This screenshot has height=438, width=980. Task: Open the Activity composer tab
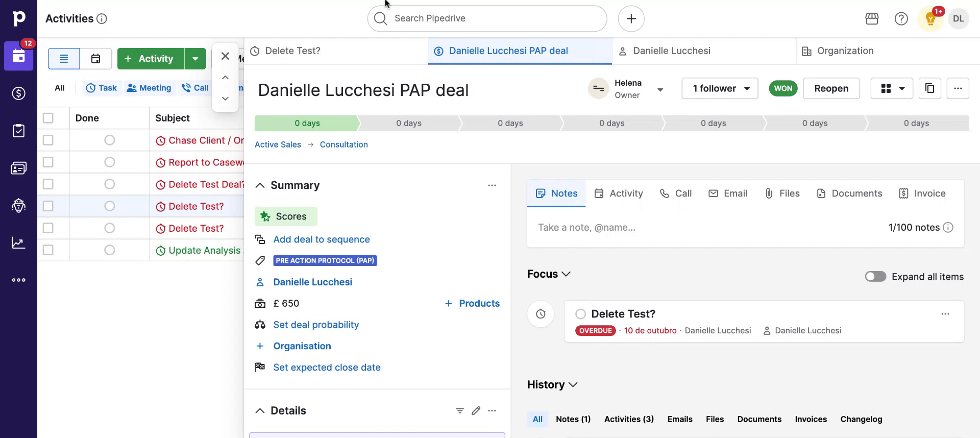click(619, 193)
